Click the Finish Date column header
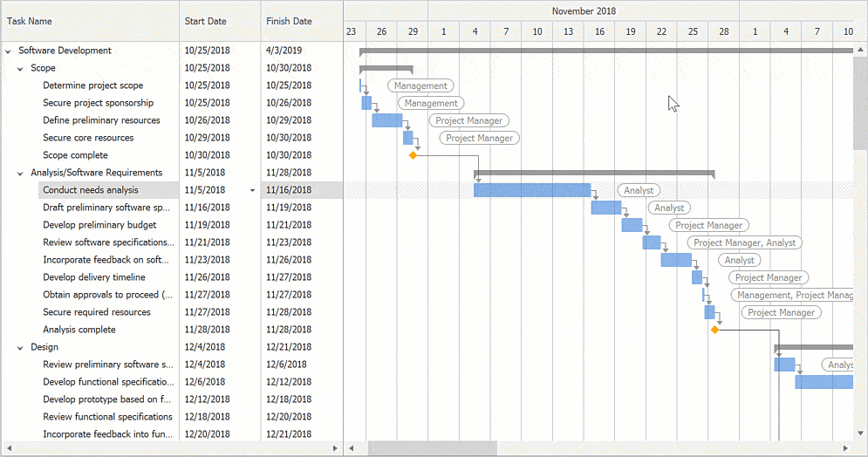868x457 pixels. 301,21
